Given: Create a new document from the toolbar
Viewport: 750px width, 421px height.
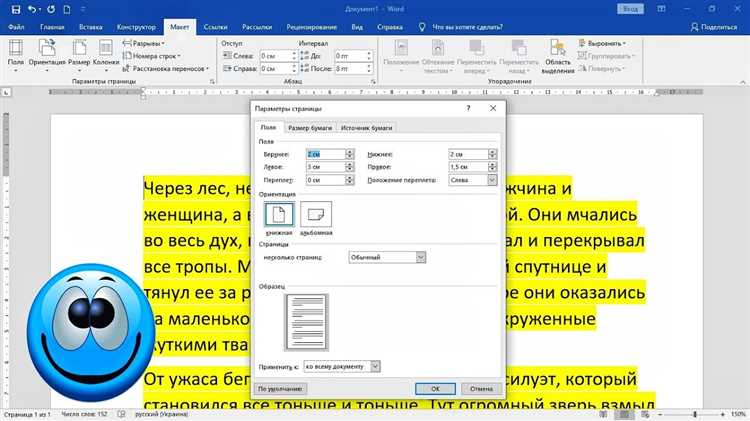Looking at the screenshot, I should [67, 9].
